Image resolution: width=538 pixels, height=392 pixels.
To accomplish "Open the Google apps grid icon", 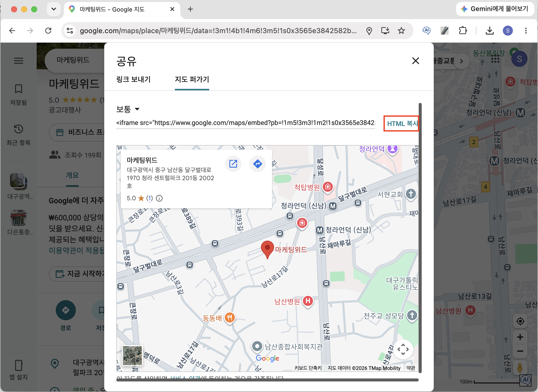I will tap(495, 59).
